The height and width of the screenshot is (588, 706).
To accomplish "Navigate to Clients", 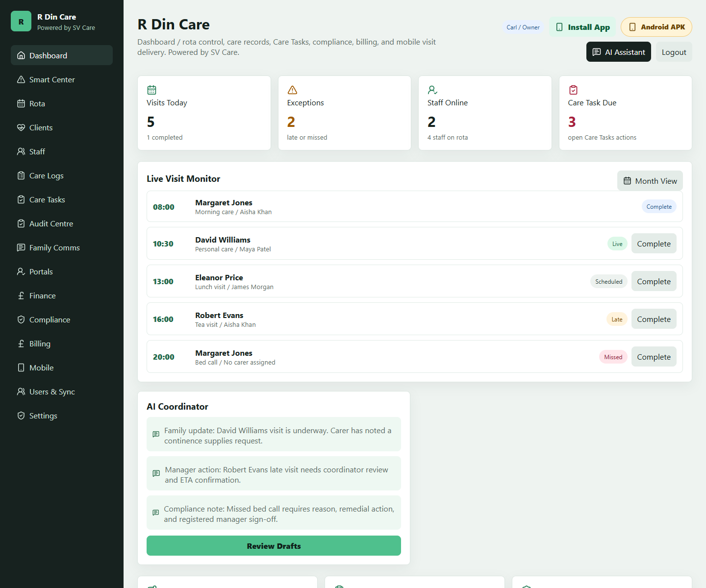I will pyautogui.click(x=62, y=127).
